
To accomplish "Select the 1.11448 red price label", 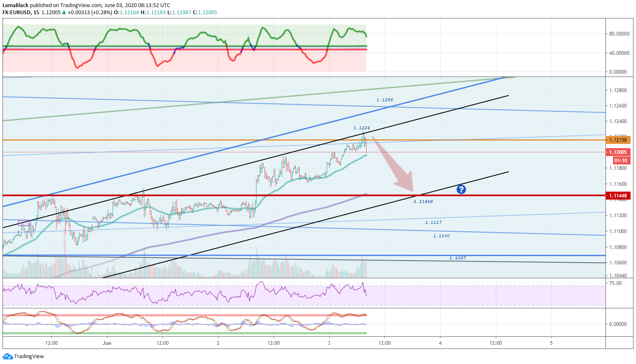I will [x=618, y=196].
